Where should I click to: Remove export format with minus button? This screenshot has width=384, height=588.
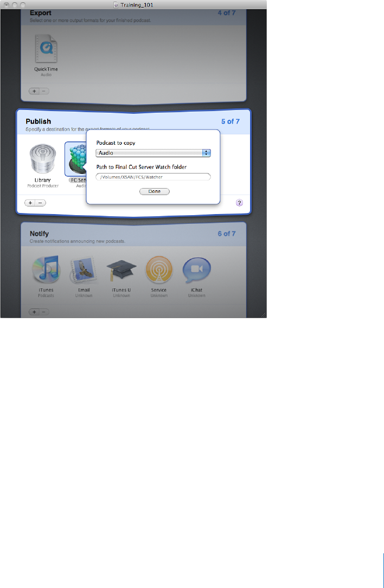pyautogui.click(x=44, y=91)
